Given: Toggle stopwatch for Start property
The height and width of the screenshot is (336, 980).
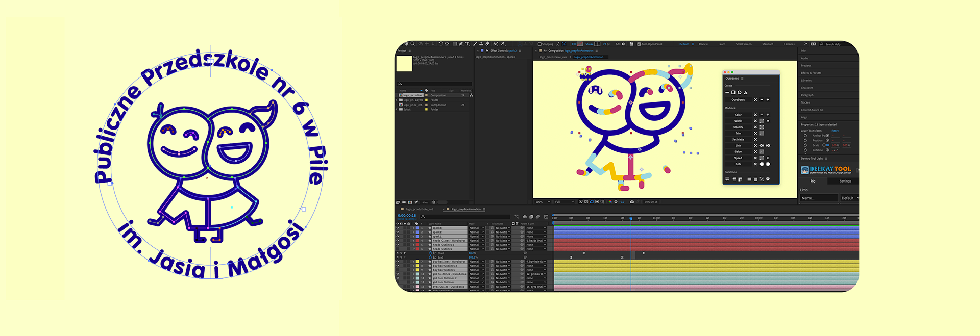Looking at the screenshot, I should pos(430,253).
